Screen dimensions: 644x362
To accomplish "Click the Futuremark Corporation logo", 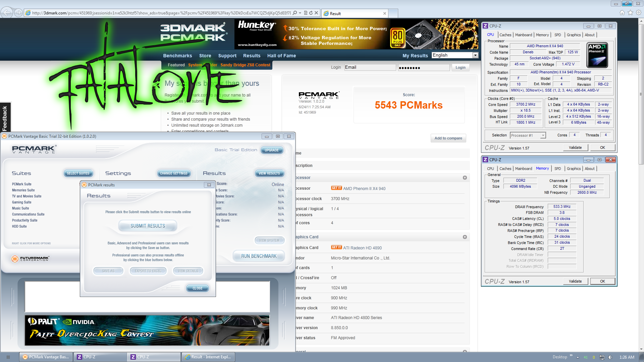I will pos(30,259).
